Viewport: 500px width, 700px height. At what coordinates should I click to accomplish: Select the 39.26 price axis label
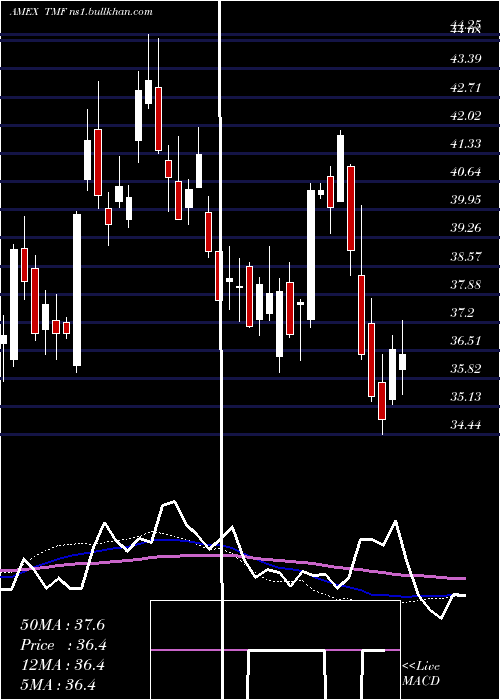466,228
